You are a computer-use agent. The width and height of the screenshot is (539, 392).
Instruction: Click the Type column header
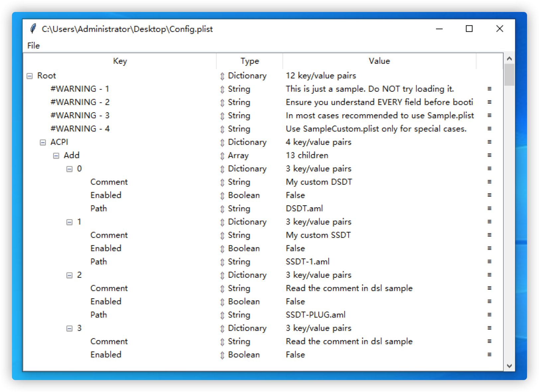point(250,61)
